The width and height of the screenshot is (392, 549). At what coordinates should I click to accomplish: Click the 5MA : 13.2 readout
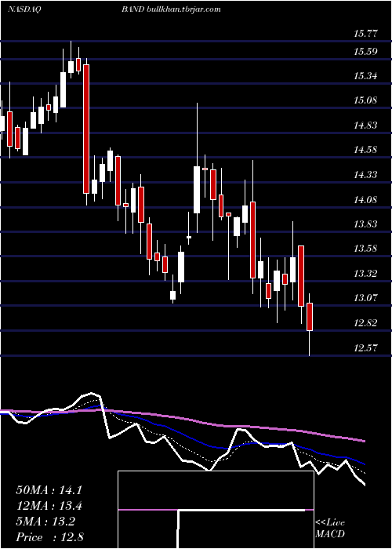tap(45, 522)
